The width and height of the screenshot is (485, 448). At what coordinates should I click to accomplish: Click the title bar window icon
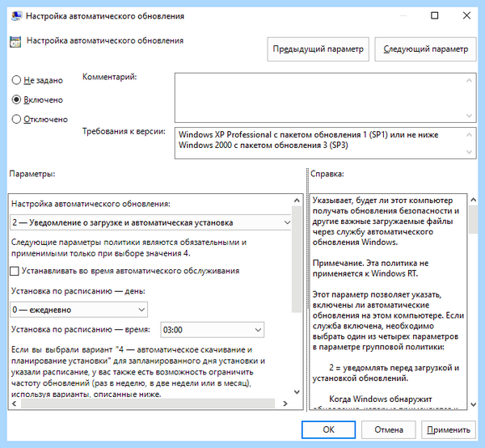coord(16,16)
